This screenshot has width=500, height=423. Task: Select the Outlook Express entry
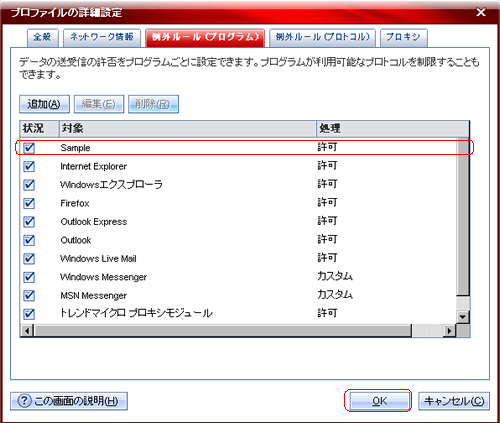94,222
